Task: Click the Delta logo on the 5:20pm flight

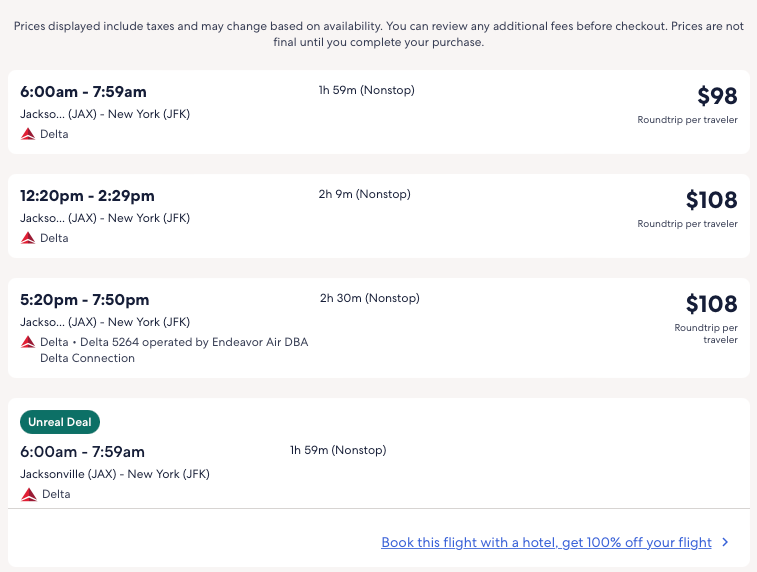Action: 28,342
